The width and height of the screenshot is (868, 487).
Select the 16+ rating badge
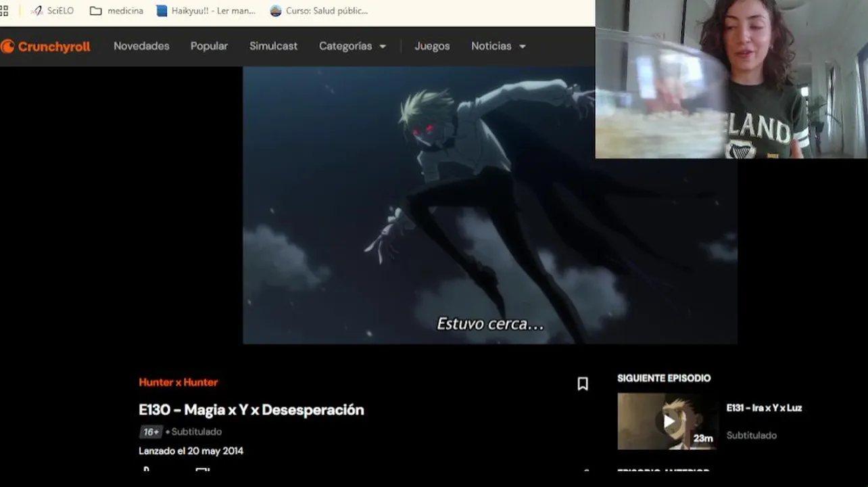(151, 432)
